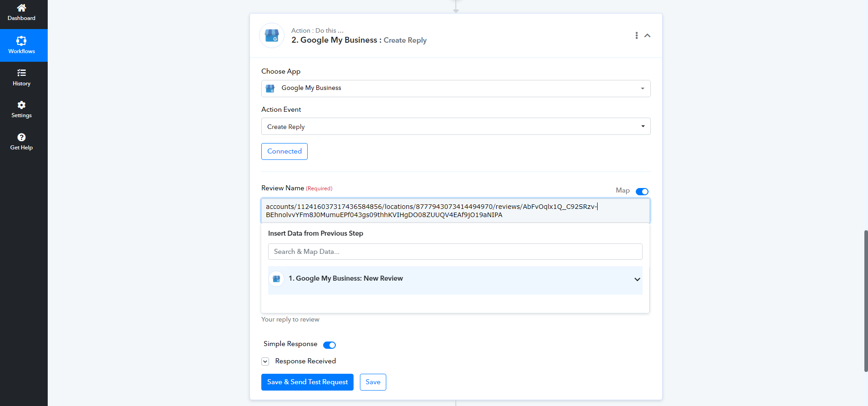Viewport: 868px width, 406px height.
Task: Click the Google My Business icon in Choose App field
Action: coord(270,89)
